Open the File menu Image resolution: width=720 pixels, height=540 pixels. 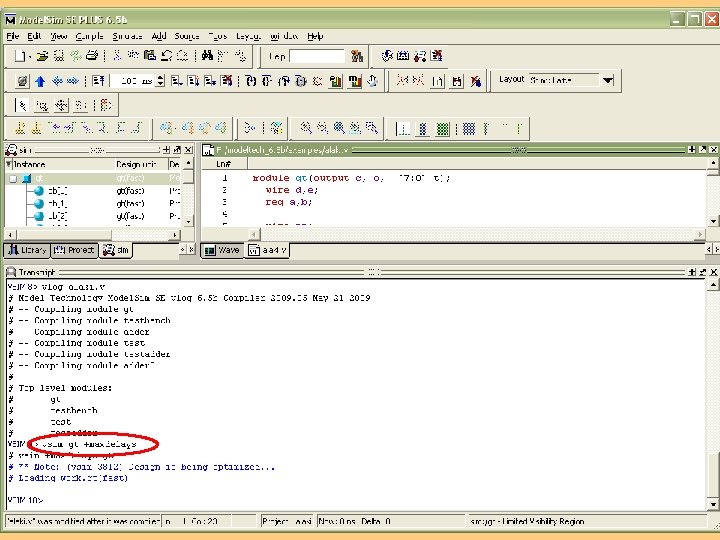[x=13, y=36]
